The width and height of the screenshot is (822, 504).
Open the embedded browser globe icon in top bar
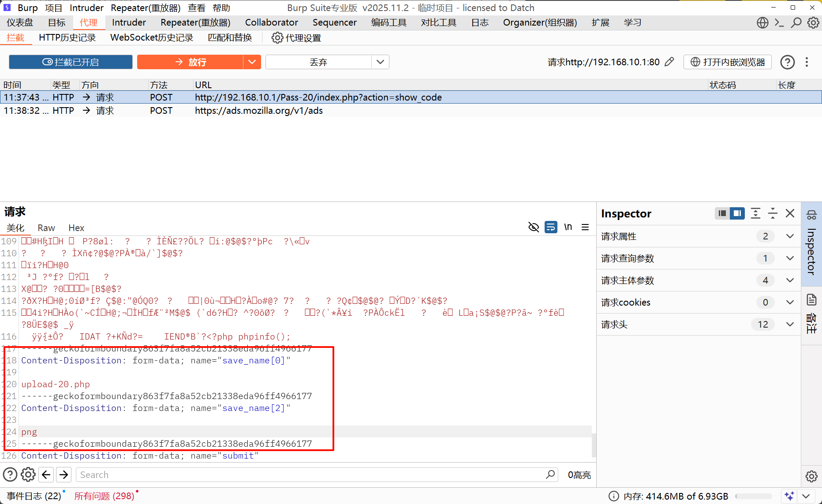tap(762, 22)
